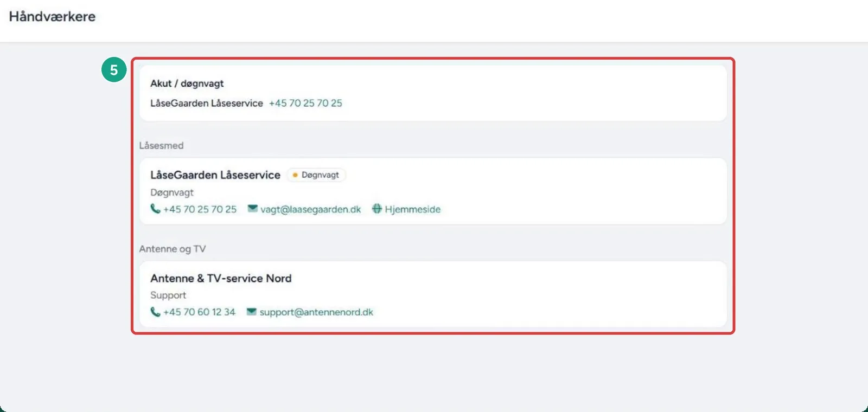Image resolution: width=868 pixels, height=412 pixels.
Task: Click the envelope icon beside support@antennenord.dk
Action: [x=251, y=312]
